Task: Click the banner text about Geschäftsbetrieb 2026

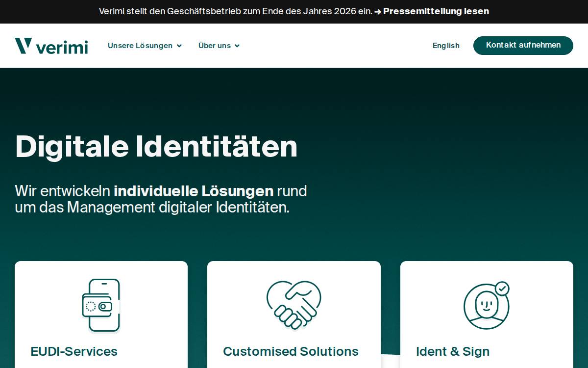Action: click(x=236, y=11)
